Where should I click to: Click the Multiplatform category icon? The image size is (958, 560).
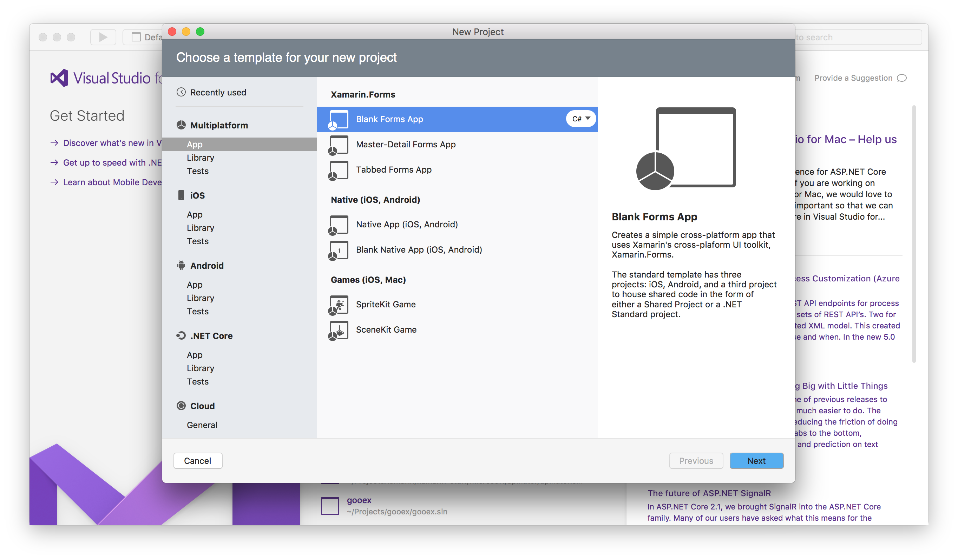pos(181,125)
